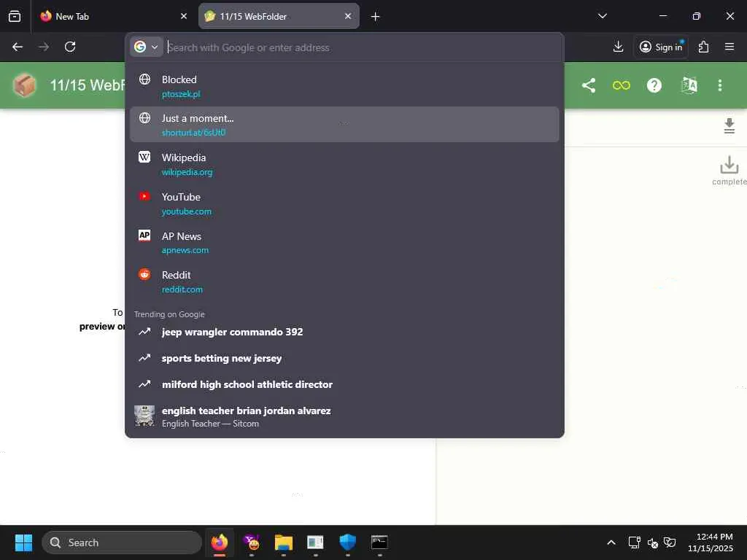
Task: Focus the Search with Google address field
Action: (x=362, y=47)
